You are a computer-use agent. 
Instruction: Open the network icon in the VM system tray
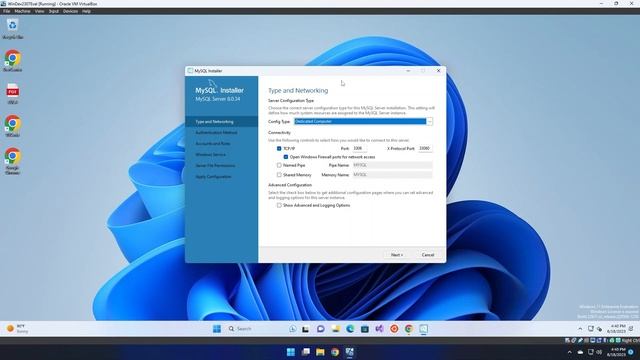591,329
